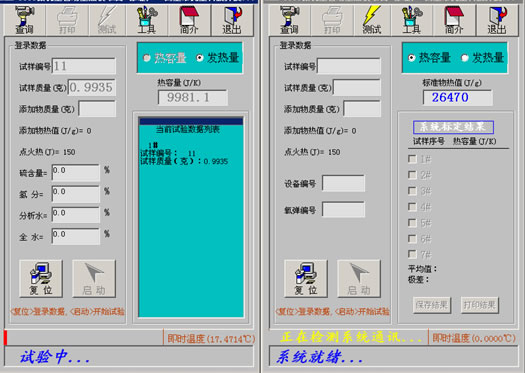
Task: Open 工具 tools icon in left window
Action: pos(147,20)
